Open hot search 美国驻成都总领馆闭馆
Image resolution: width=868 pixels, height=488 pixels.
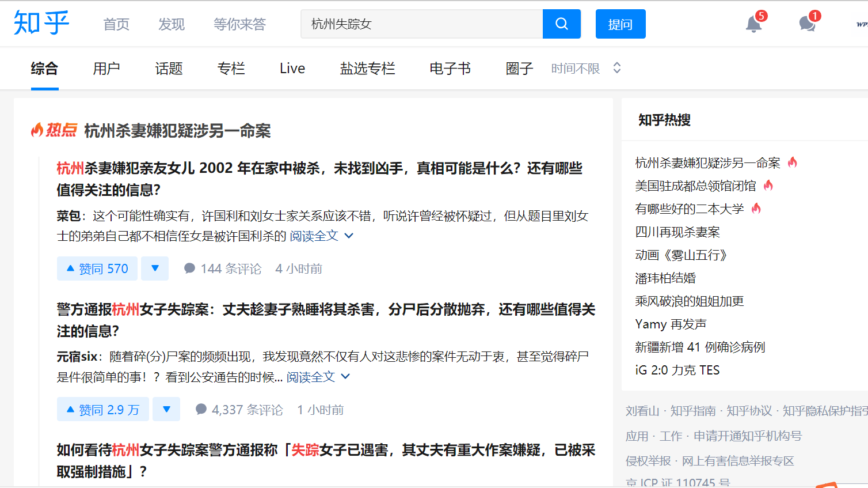coord(695,186)
